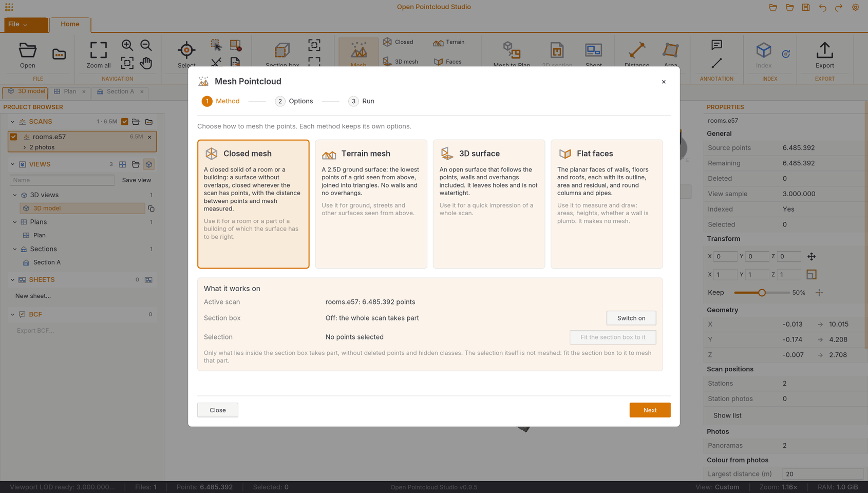Collapse the SHEETS section

(x=12, y=280)
